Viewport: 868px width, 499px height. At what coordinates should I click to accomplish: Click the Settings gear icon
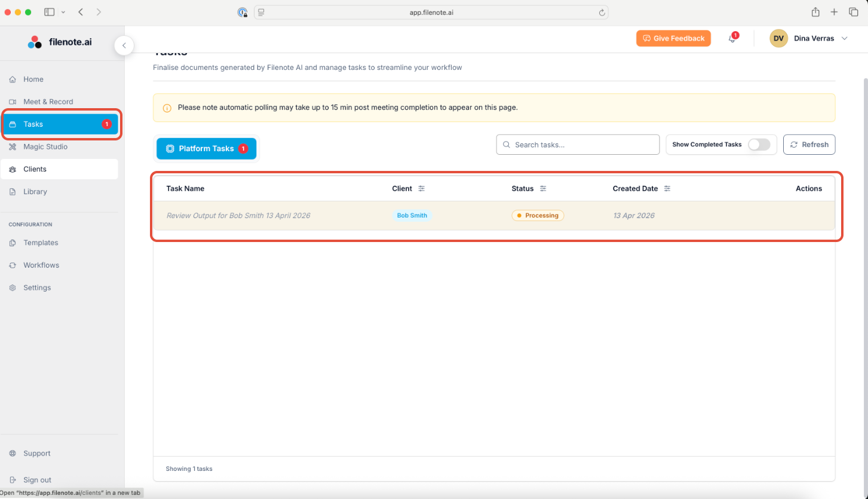13,288
